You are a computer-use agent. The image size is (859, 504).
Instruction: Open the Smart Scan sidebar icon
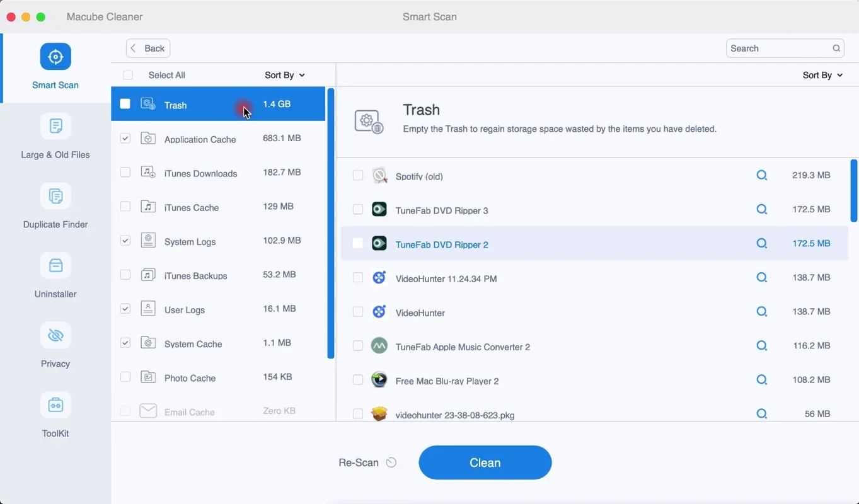click(x=55, y=57)
